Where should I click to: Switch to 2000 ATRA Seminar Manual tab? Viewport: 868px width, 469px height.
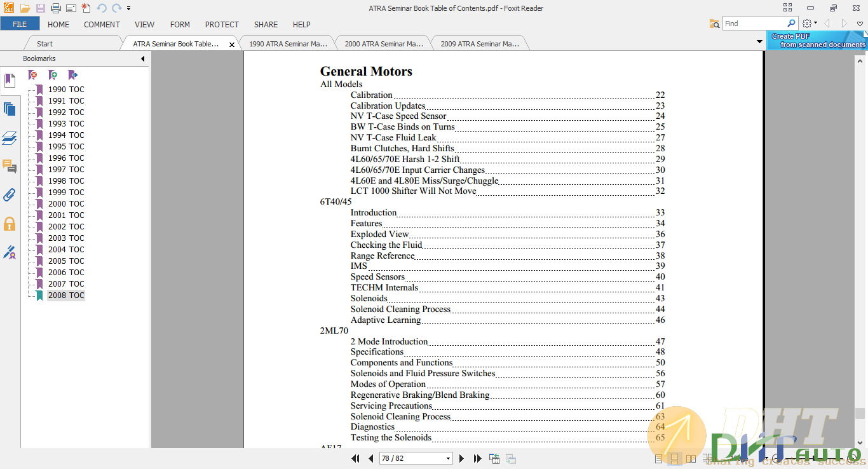(x=383, y=44)
